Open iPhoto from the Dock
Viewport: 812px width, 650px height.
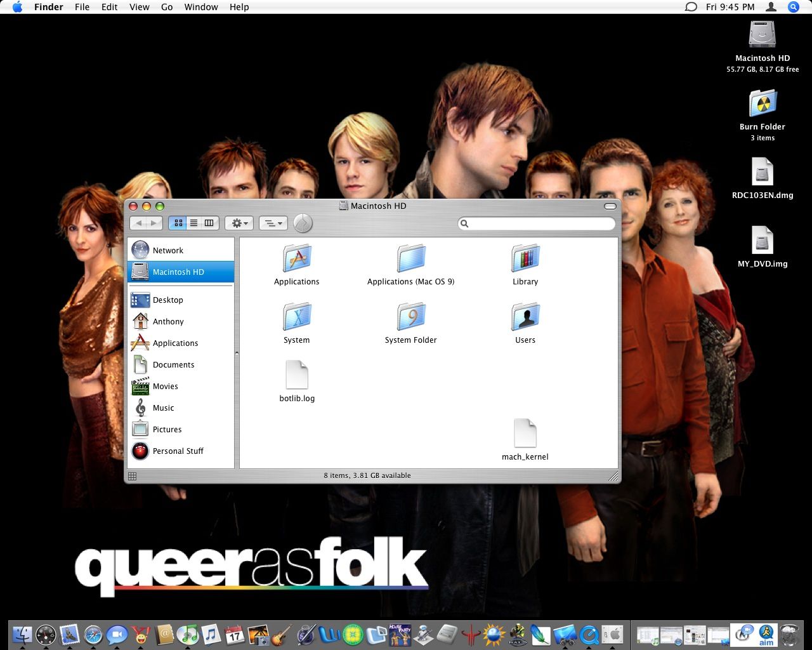click(x=259, y=634)
